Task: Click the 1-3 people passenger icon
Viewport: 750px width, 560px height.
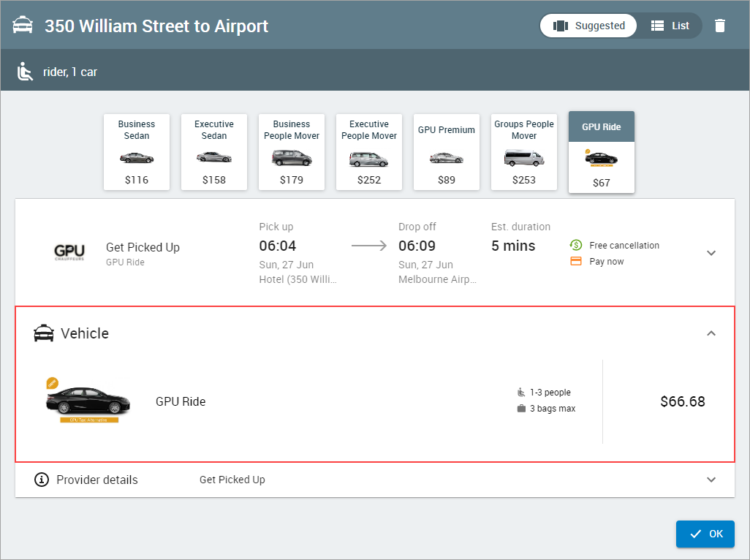Action: 521,392
